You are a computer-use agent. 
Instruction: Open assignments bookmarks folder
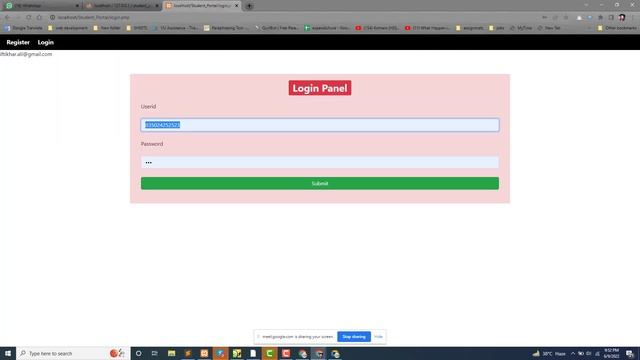(x=470, y=28)
